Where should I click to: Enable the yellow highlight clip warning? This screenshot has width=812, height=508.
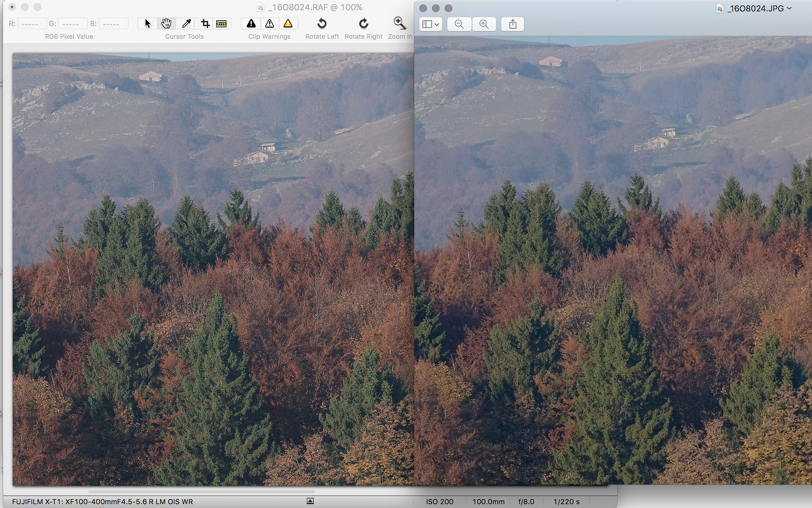[288, 23]
